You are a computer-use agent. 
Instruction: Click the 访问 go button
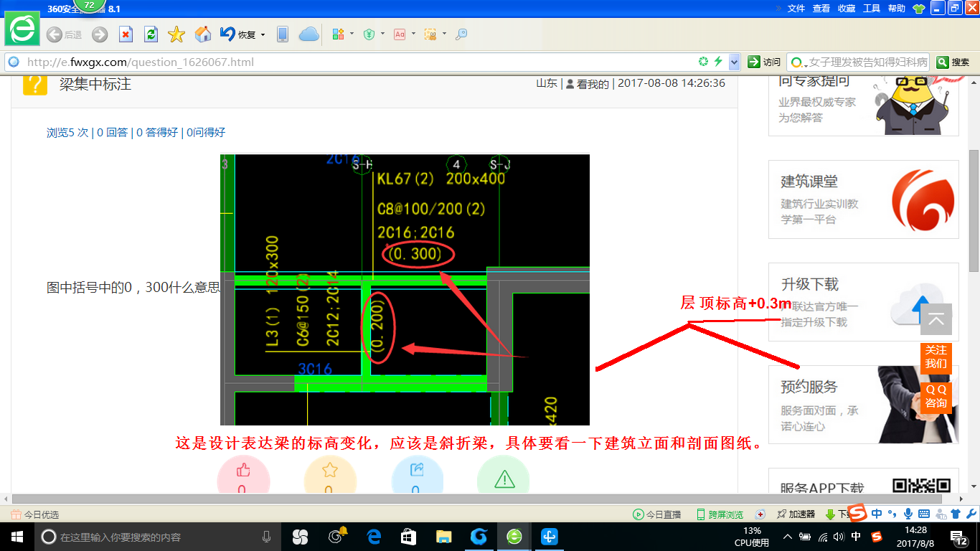pyautogui.click(x=764, y=62)
